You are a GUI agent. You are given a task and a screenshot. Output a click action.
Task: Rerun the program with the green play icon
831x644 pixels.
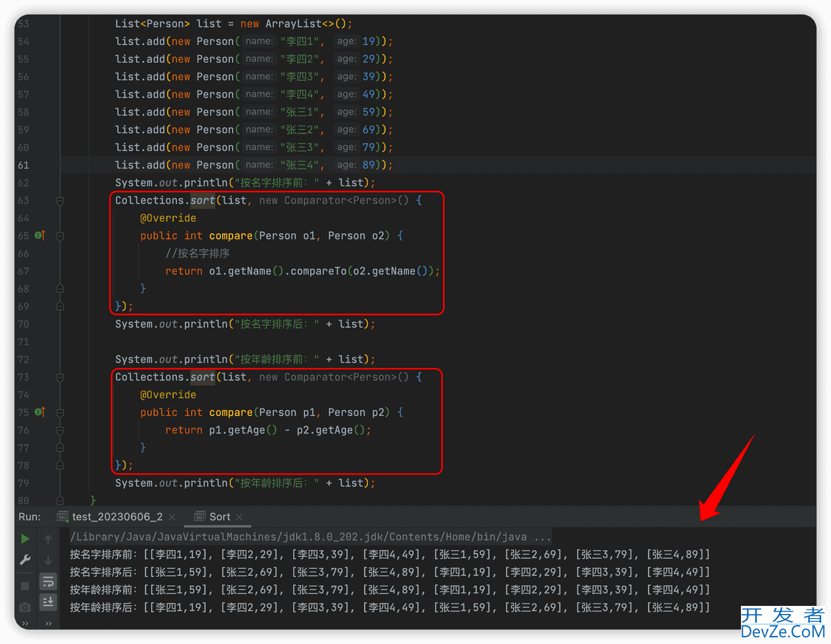click(25, 539)
